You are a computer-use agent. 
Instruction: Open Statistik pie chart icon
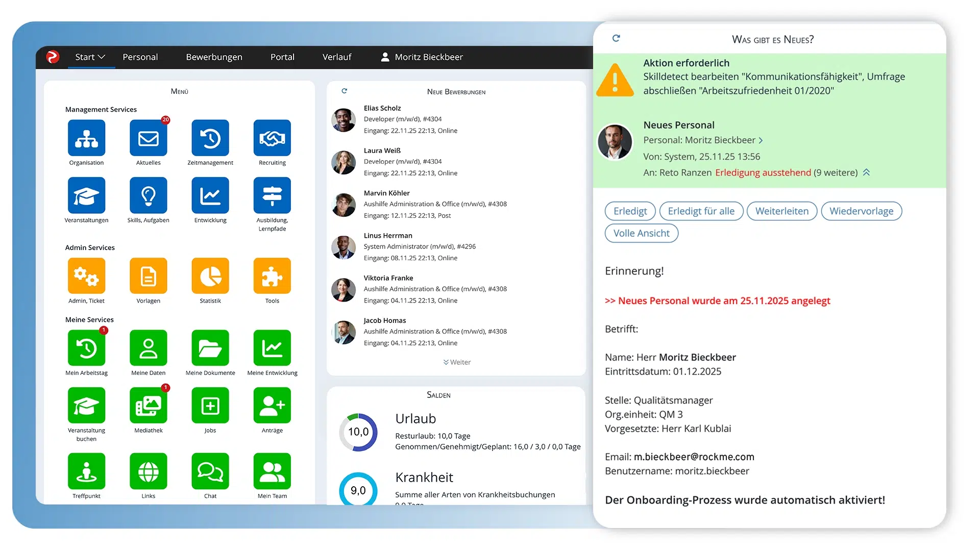click(210, 276)
